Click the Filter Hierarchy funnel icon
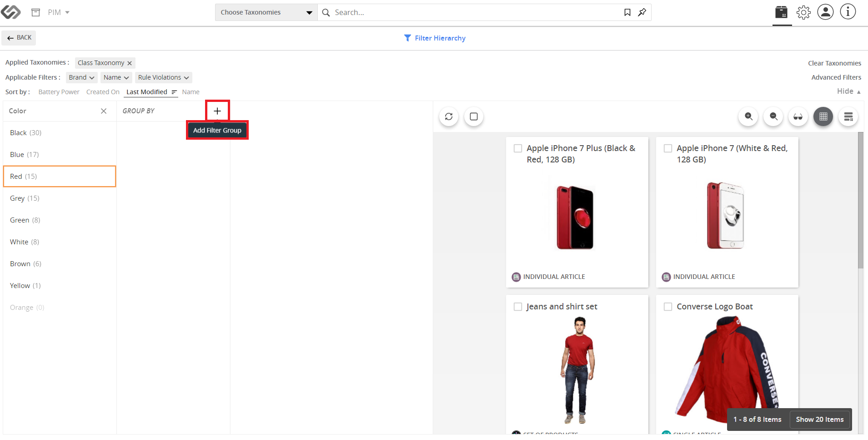The width and height of the screenshot is (868, 440). pos(407,38)
